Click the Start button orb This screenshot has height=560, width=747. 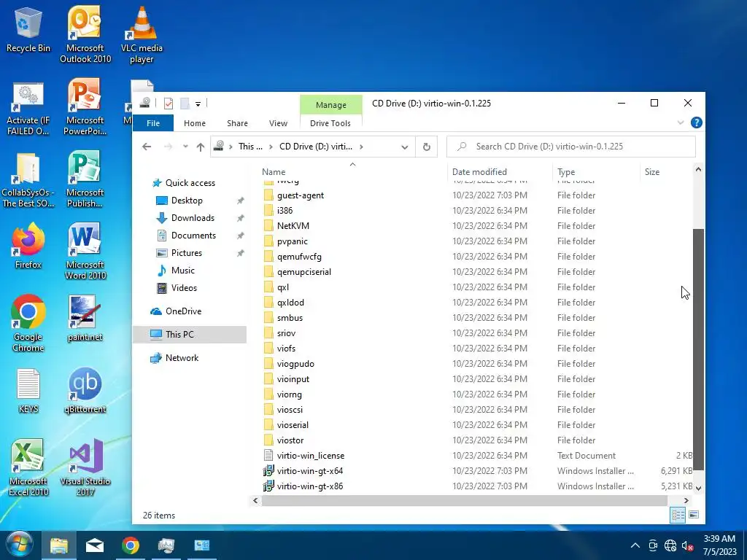[x=20, y=545]
